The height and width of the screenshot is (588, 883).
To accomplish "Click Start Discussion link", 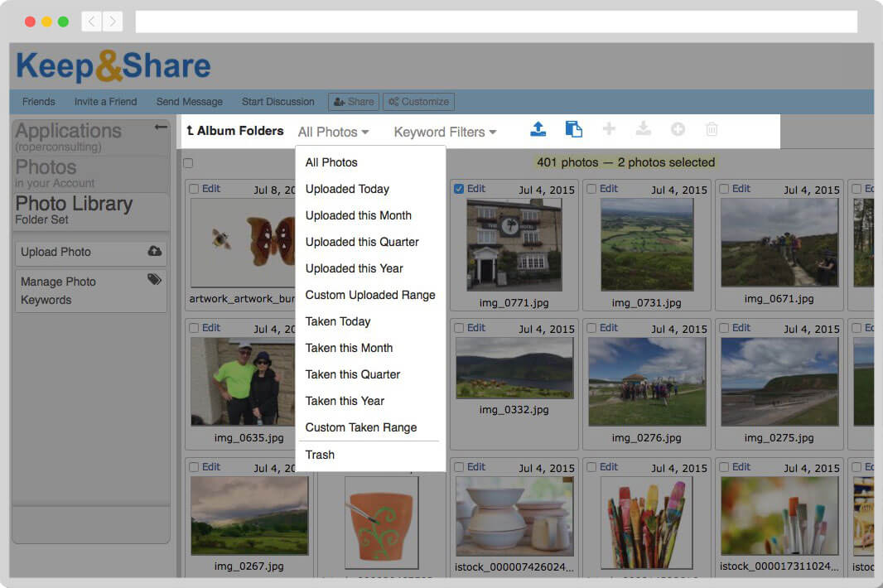I will coord(278,102).
